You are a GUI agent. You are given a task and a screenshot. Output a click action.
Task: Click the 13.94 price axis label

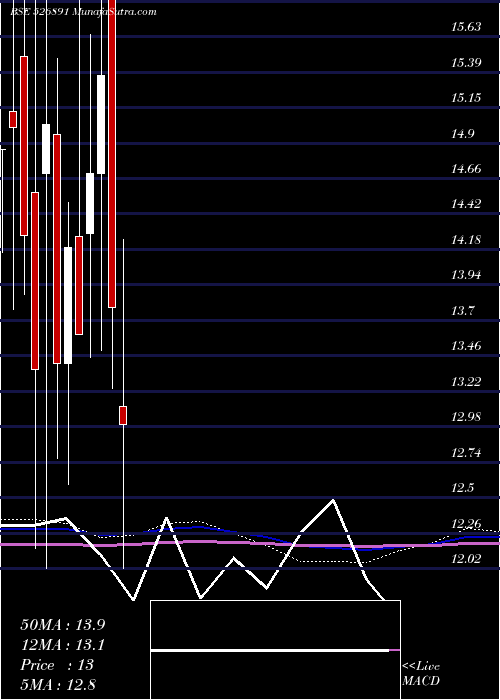466,275
